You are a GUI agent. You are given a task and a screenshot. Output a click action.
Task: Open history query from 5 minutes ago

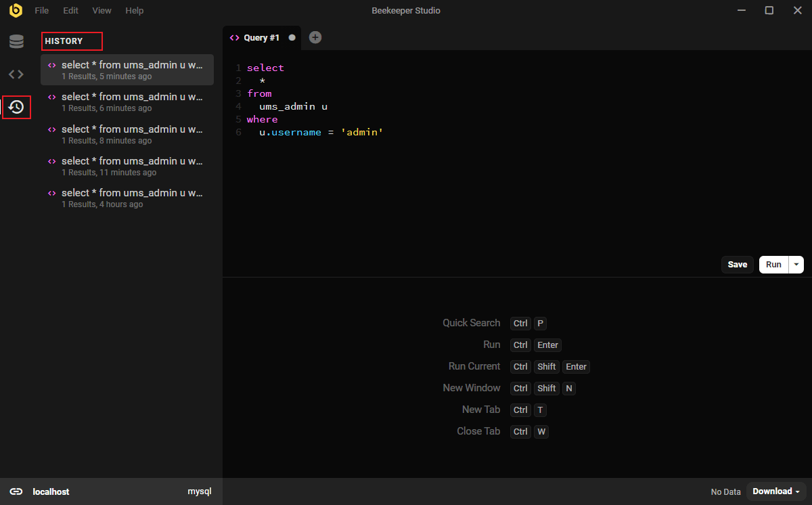pos(127,70)
